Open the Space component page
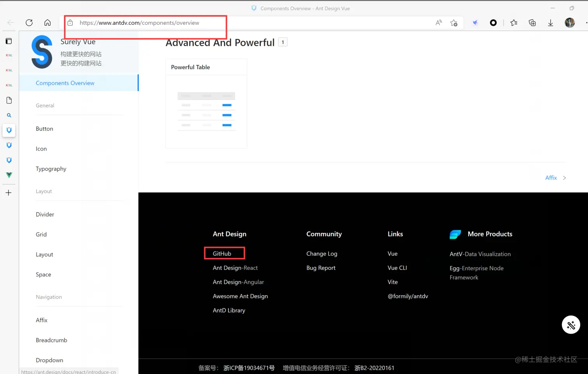This screenshot has width=588, height=374. pyautogui.click(x=44, y=275)
